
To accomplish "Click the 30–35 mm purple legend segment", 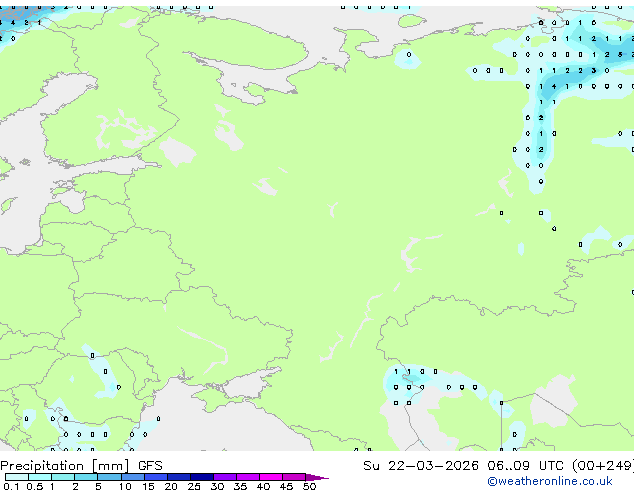I will (x=225, y=477).
